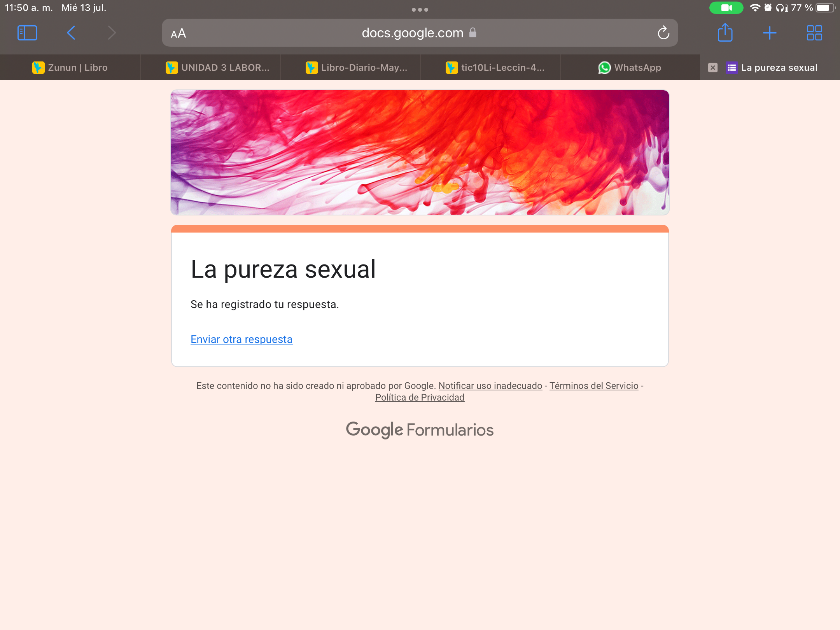Show the tab overview grid
Image resolution: width=840 pixels, height=630 pixels.
[814, 33]
